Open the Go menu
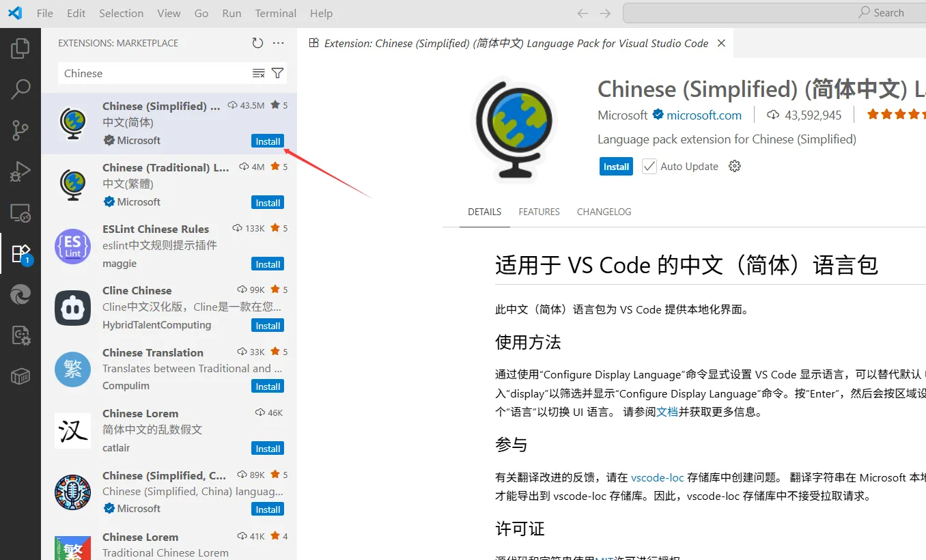The width and height of the screenshot is (926, 560). 201,13
